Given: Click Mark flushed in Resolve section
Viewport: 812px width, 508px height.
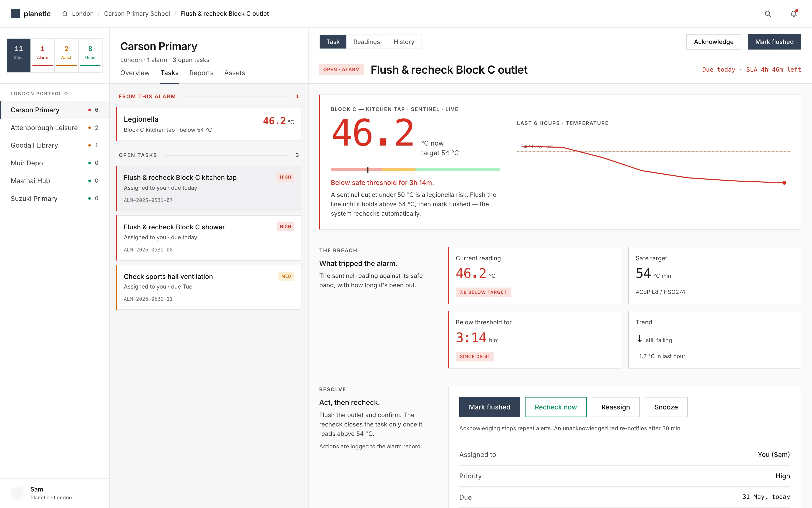Looking at the screenshot, I should (x=489, y=407).
